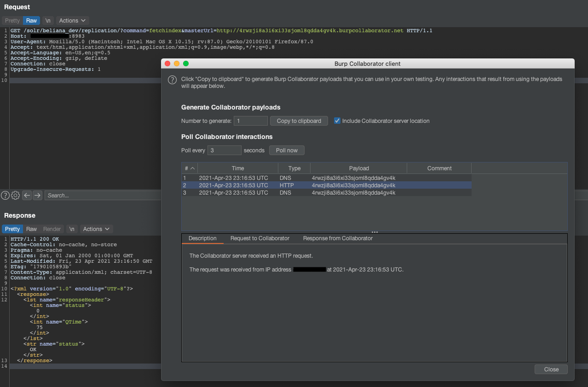Click the Search input field in Request panel

[x=103, y=195]
